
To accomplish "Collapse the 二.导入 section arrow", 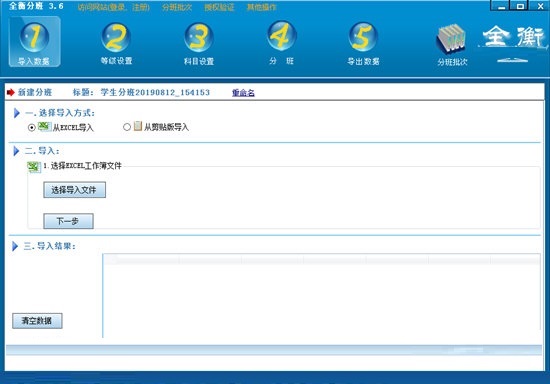I will [16, 151].
